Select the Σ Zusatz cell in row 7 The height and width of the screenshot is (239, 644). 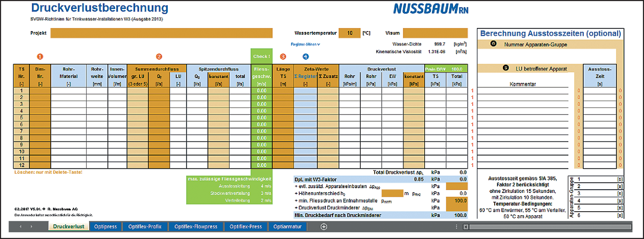tap(328, 131)
